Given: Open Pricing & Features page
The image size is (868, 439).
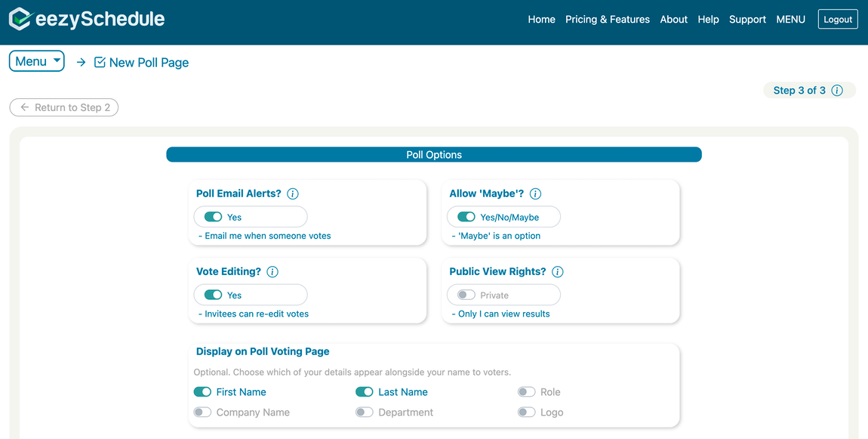Looking at the screenshot, I should coord(608,20).
